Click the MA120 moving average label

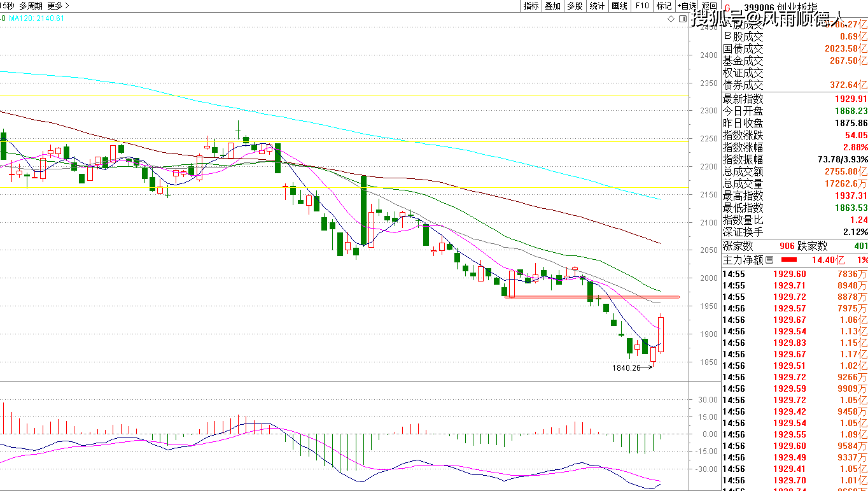[x=36, y=18]
